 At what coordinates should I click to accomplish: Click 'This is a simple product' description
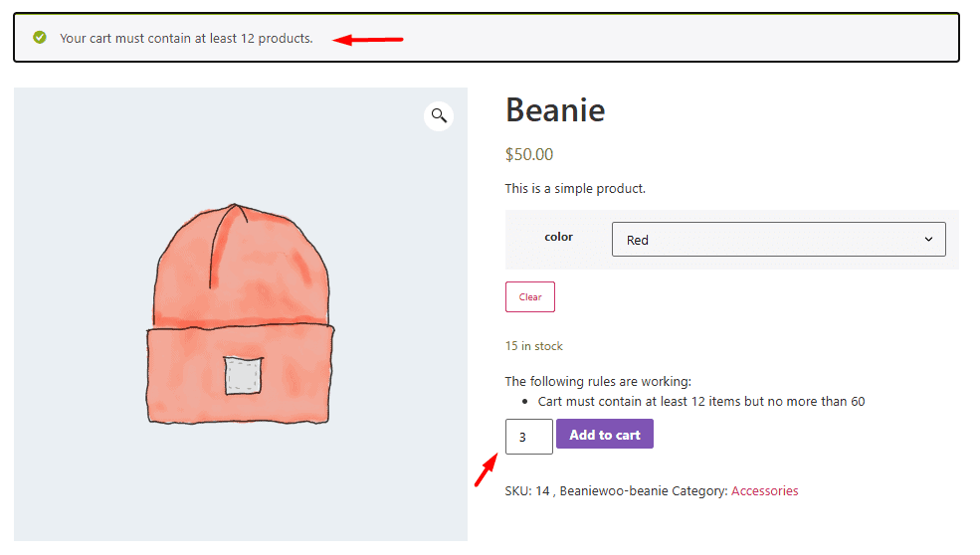pyautogui.click(x=575, y=188)
